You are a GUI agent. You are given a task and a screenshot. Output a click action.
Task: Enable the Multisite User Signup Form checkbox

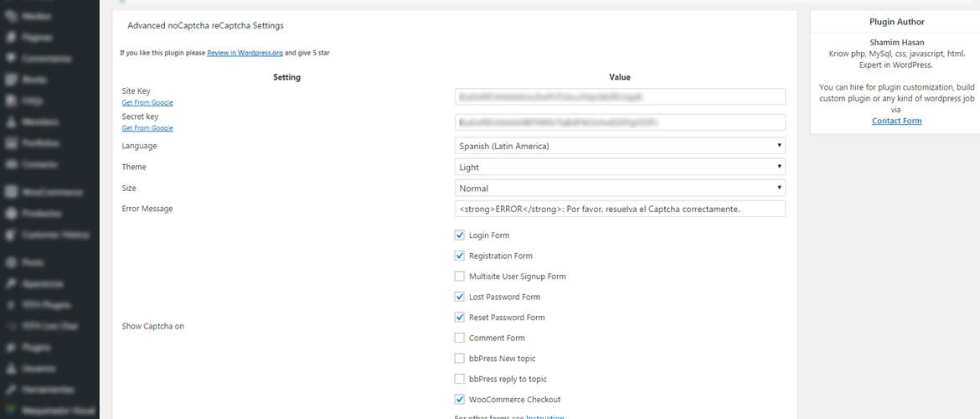click(x=459, y=277)
